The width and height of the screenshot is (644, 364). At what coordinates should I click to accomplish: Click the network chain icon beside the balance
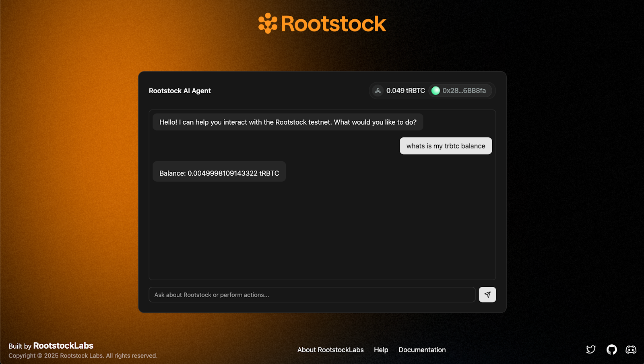(378, 91)
